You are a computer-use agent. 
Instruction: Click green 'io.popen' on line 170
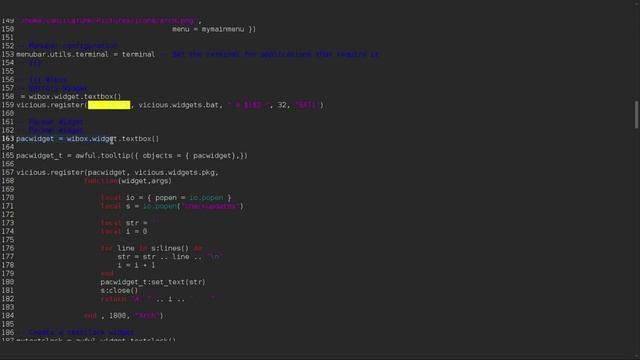[206, 198]
